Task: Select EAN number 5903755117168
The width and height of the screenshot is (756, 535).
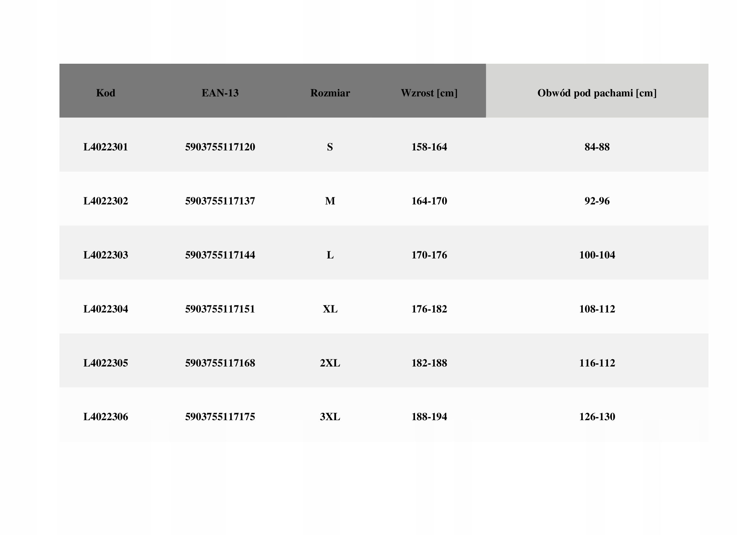Action: coord(220,363)
